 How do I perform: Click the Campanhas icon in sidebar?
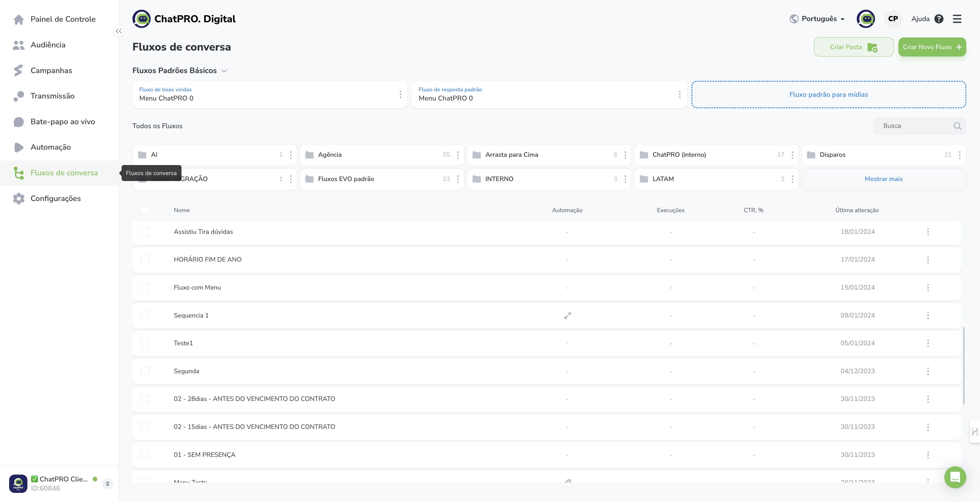18,71
